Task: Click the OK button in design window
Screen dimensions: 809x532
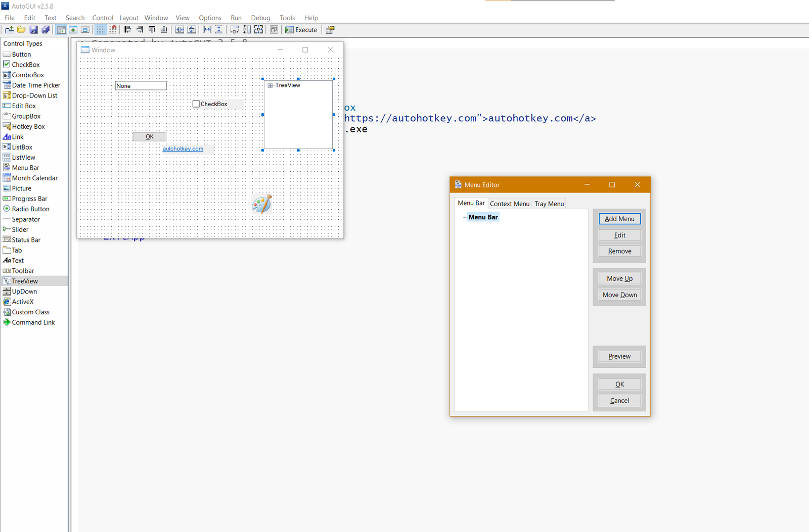Action: (x=150, y=136)
